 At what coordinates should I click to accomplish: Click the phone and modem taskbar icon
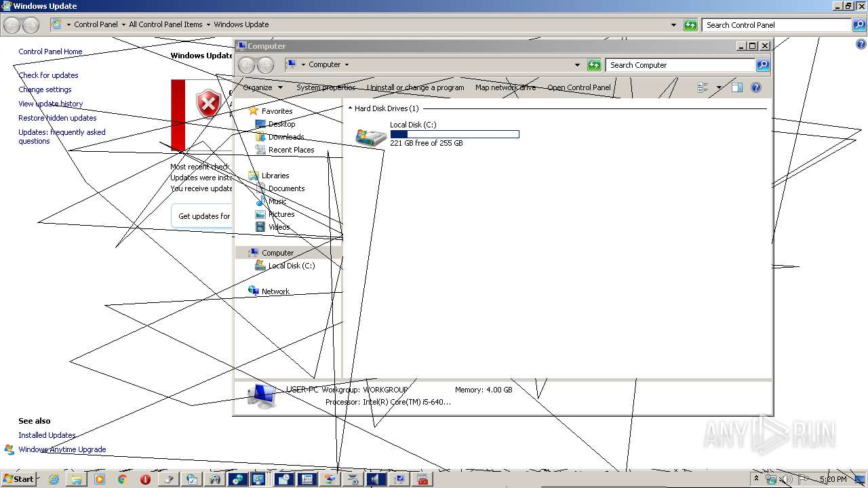click(x=307, y=479)
